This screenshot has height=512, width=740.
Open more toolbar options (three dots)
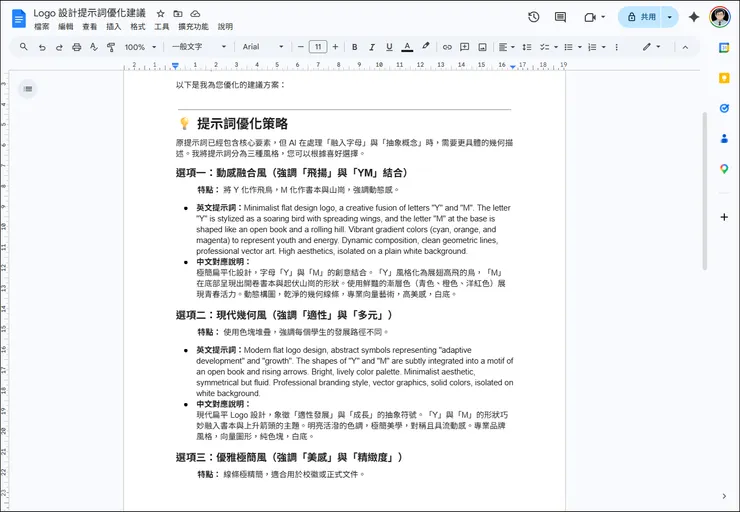[x=616, y=47]
